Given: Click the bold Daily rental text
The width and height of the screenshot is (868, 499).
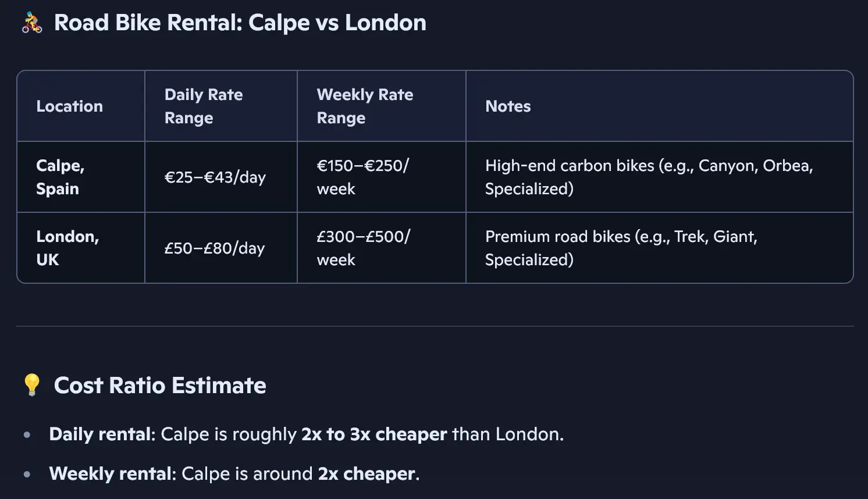Looking at the screenshot, I should [x=100, y=434].
